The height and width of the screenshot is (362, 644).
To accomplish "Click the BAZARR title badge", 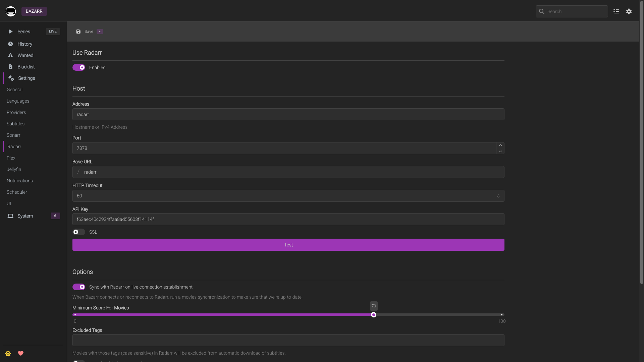I will coord(34,11).
